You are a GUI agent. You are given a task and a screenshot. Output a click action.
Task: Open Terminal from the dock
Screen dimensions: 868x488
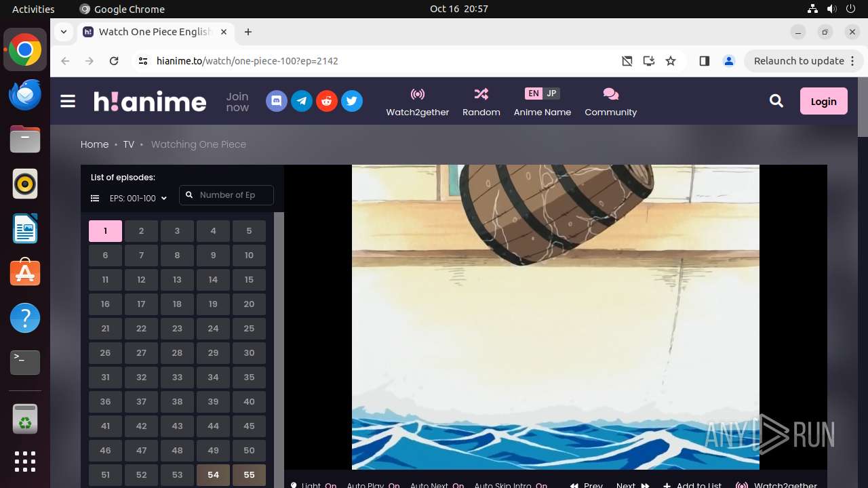tap(25, 363)
